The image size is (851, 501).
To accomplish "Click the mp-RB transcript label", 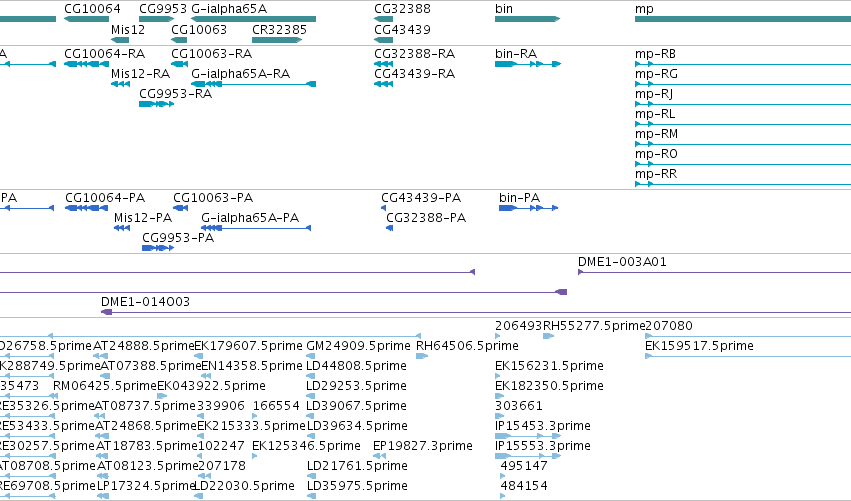I will click(655, 54).
